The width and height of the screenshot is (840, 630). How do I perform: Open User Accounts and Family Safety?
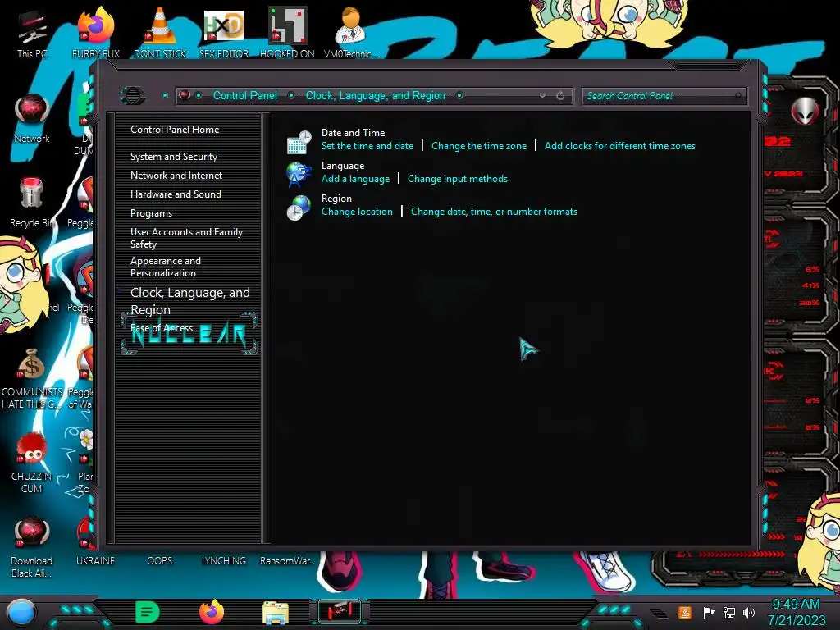pos(186,238)
